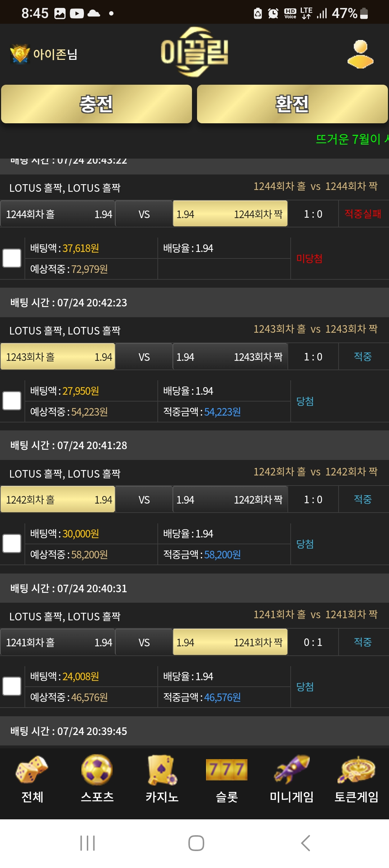Screen dimensions: 389x868
Task: Open the 미니게임 rocket category
Action: (292, 779)
